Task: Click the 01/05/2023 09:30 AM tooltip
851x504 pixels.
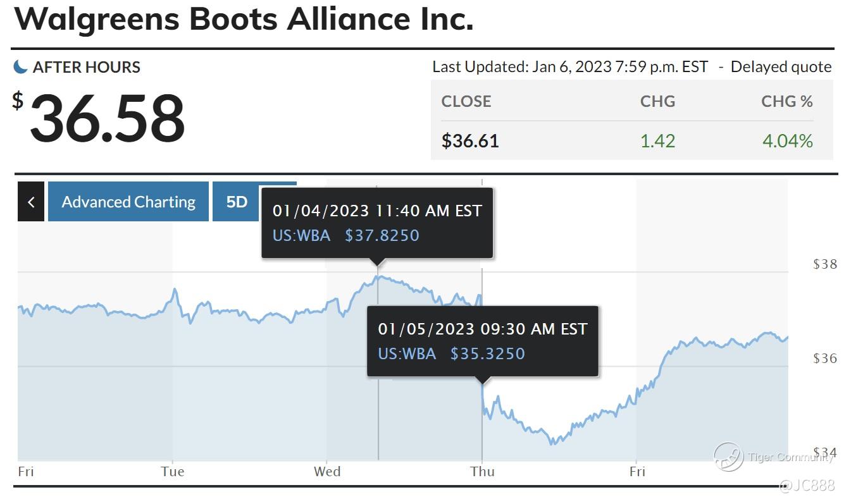Action: [x=482, y=341]
